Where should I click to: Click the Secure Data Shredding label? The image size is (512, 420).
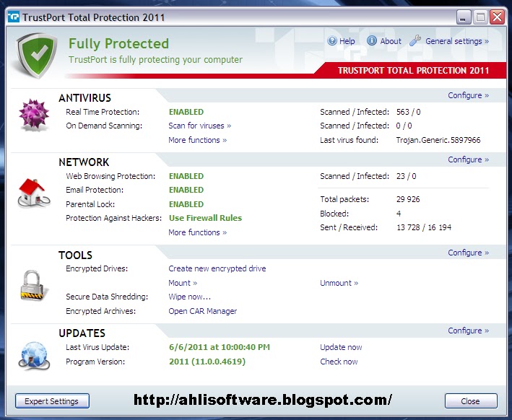click(107, 297)
